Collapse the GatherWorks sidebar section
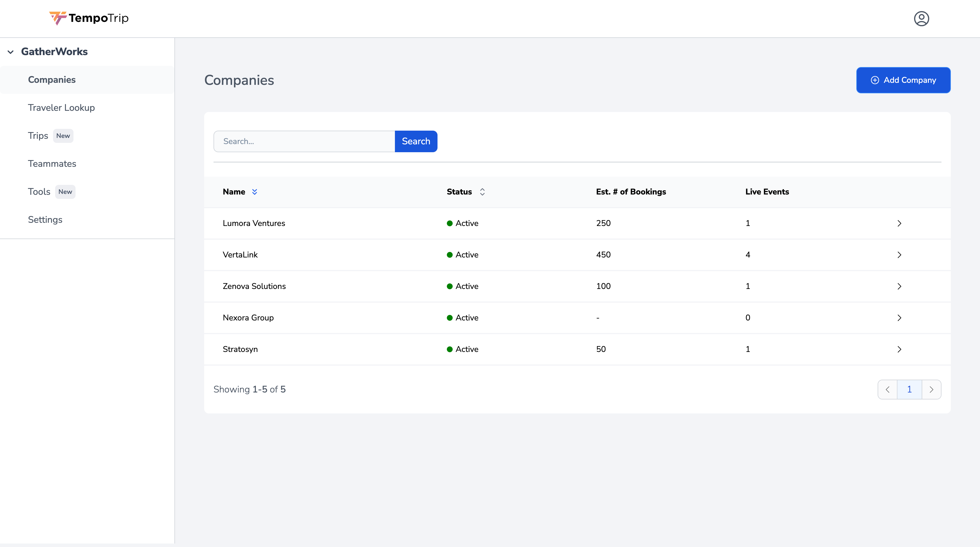Viewport: 980px width, 547px height. coord(11,52)
